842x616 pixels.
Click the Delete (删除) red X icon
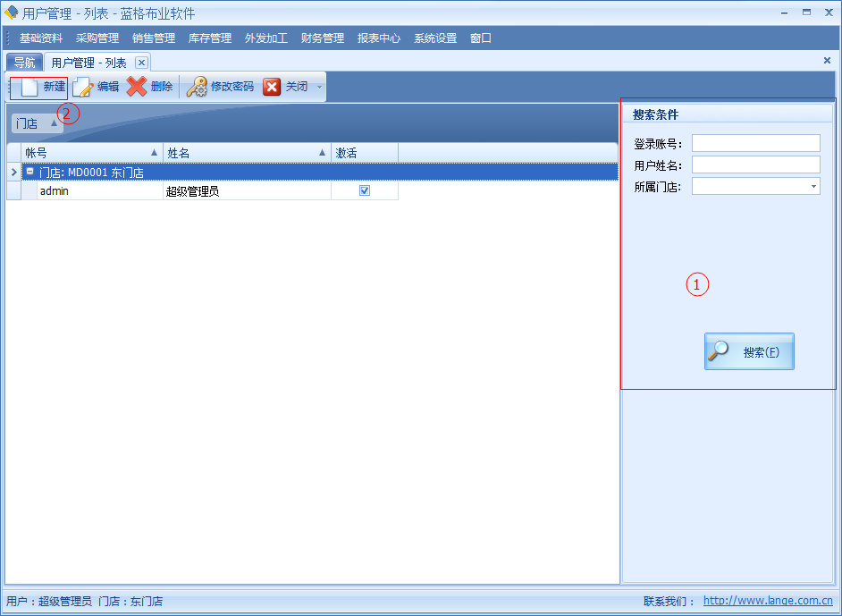click(x=137, y=87)
